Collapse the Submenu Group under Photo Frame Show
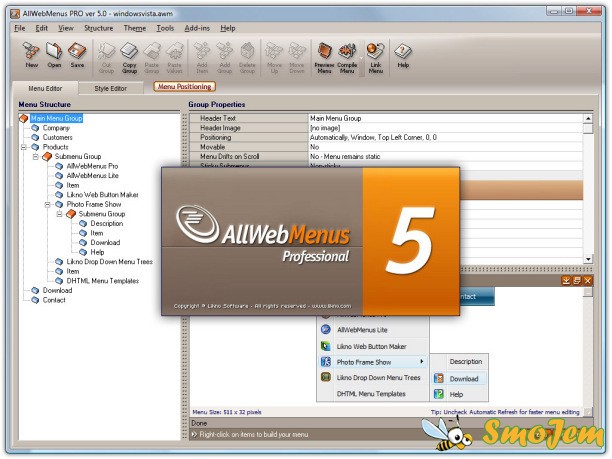 (59, 214)
